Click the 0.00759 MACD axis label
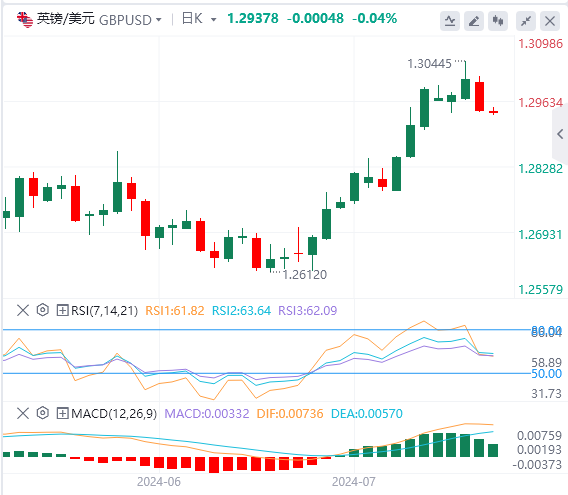 pos(539,436)
